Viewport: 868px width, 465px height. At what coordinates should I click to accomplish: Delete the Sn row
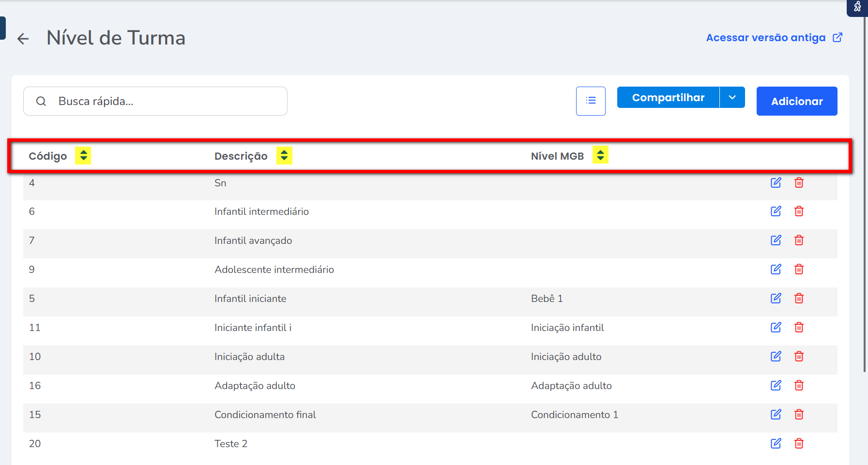point(799,182)
